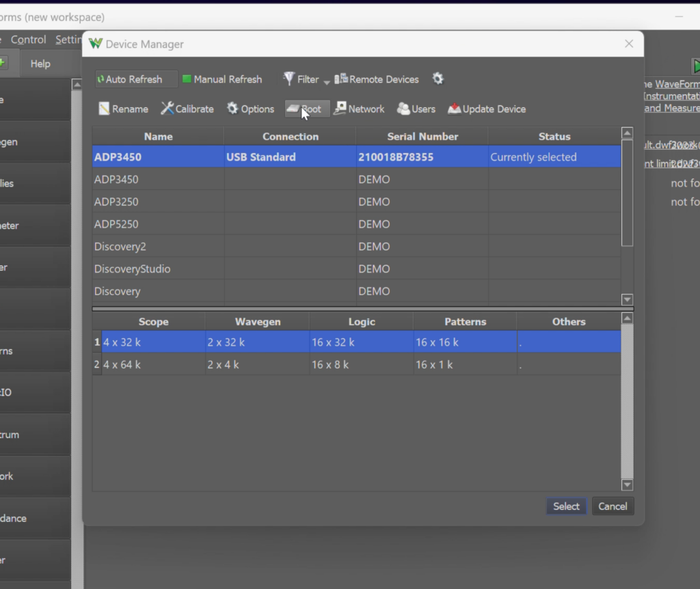Select the Calibrate tool
Screen dimensions: 700x589
[x=187, y=109]
